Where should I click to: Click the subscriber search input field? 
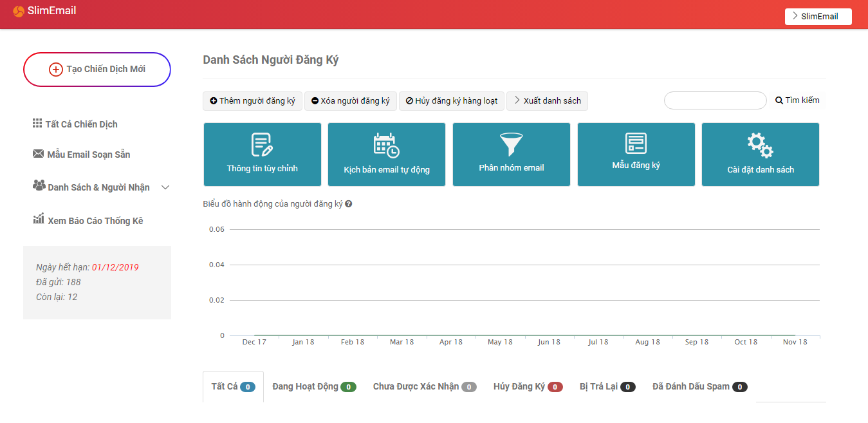point(715,100)
